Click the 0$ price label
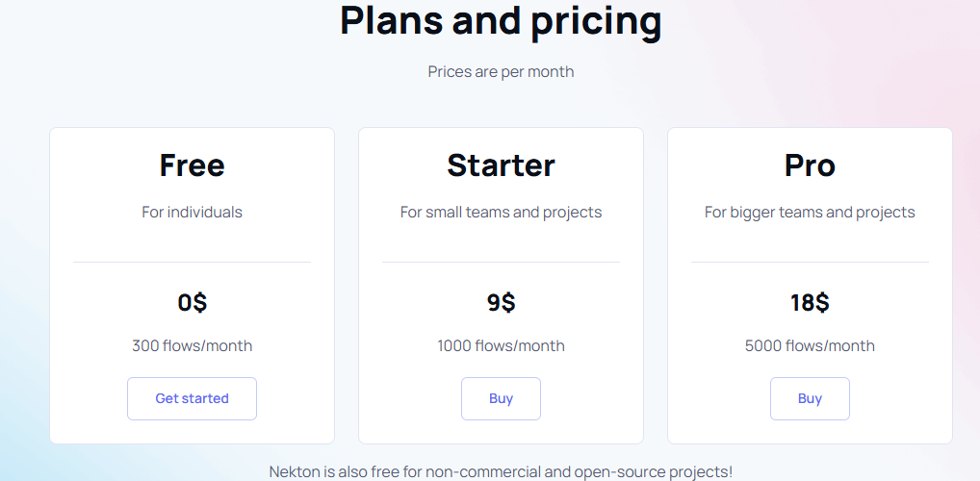 click(x=192, y=302)
